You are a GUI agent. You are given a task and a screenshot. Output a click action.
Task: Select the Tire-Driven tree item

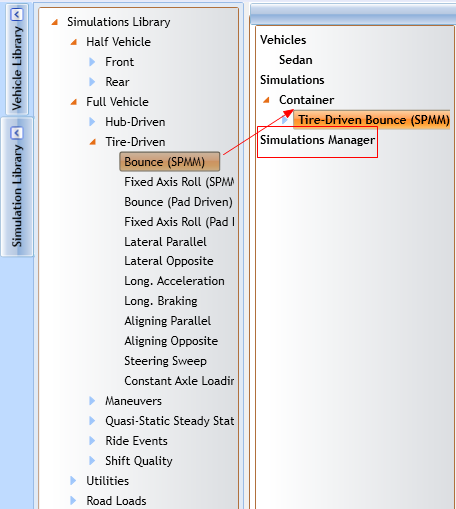pyautogui.click(x=135, y=142)
